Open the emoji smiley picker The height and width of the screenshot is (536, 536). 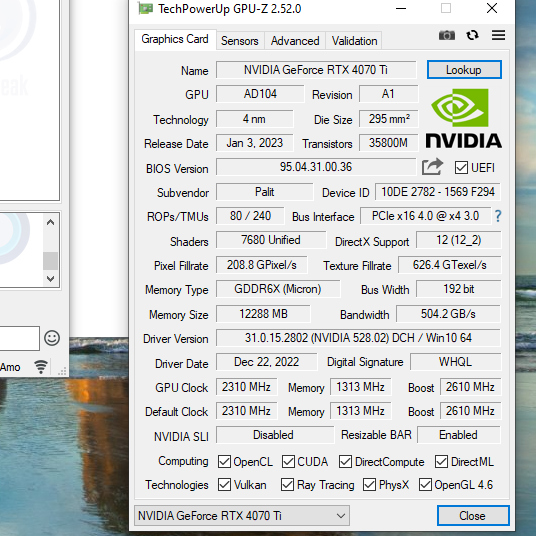(52, 338)
